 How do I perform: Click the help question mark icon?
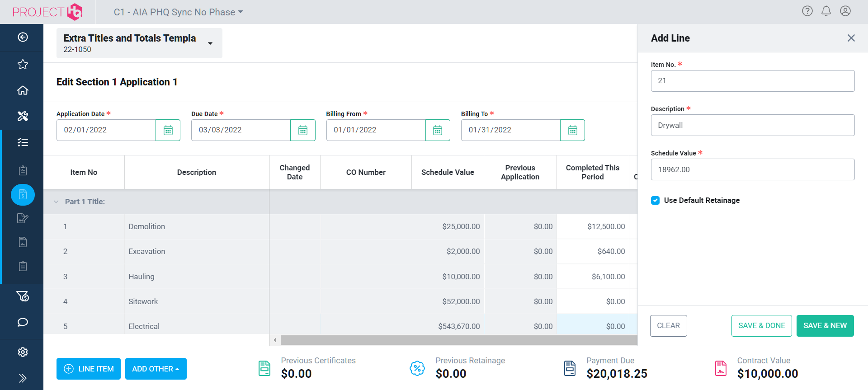pyautogui.click(x=807, y=11)
